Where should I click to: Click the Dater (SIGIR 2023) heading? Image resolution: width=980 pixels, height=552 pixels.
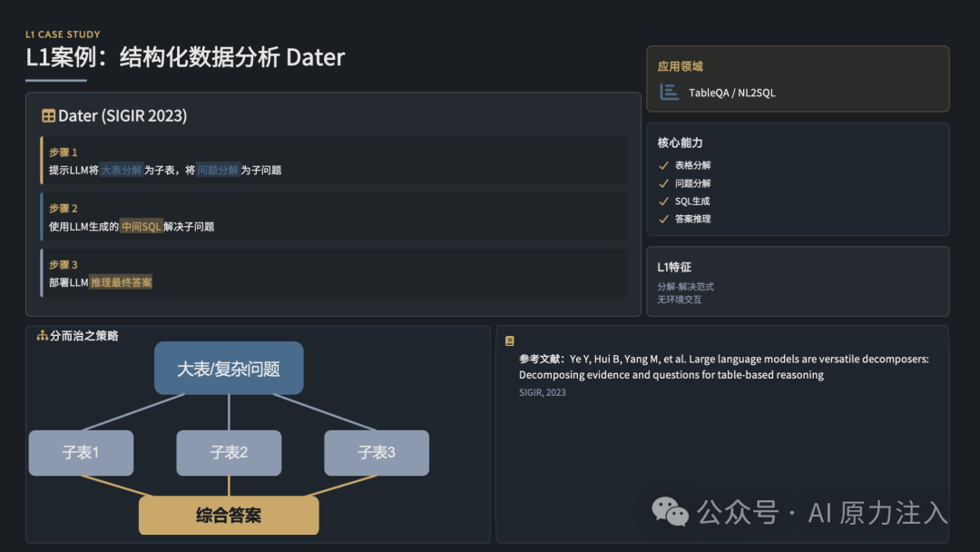122,115
